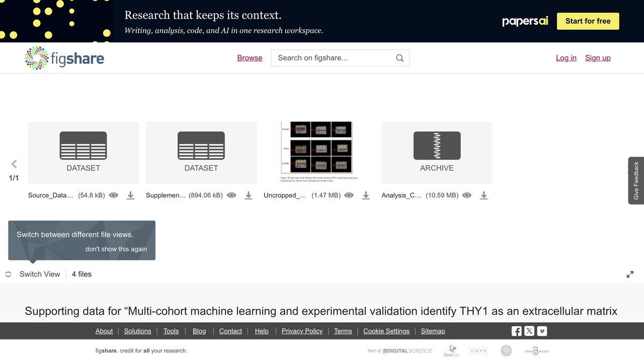
Task: Preview the Uncropped file with eye icon
Action: [349, 195]
